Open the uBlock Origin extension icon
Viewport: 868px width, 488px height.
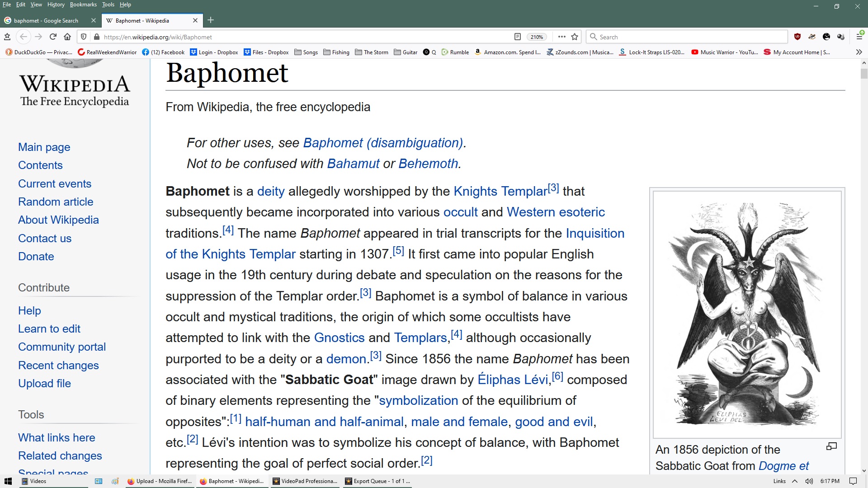click(x=797, y=37)
